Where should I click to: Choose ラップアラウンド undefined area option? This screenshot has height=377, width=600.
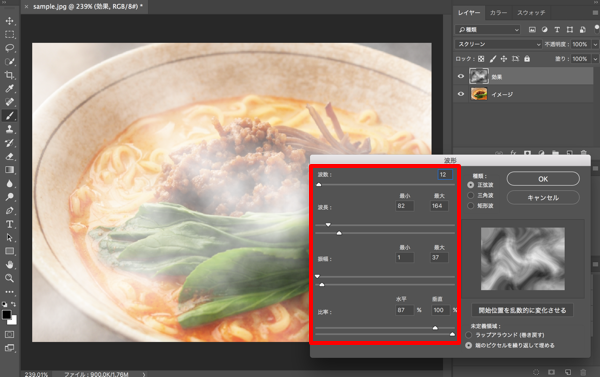[468, 335]
